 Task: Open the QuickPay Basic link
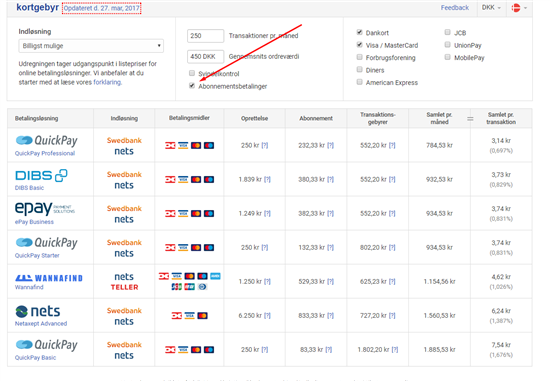click(x=35, y=357)
